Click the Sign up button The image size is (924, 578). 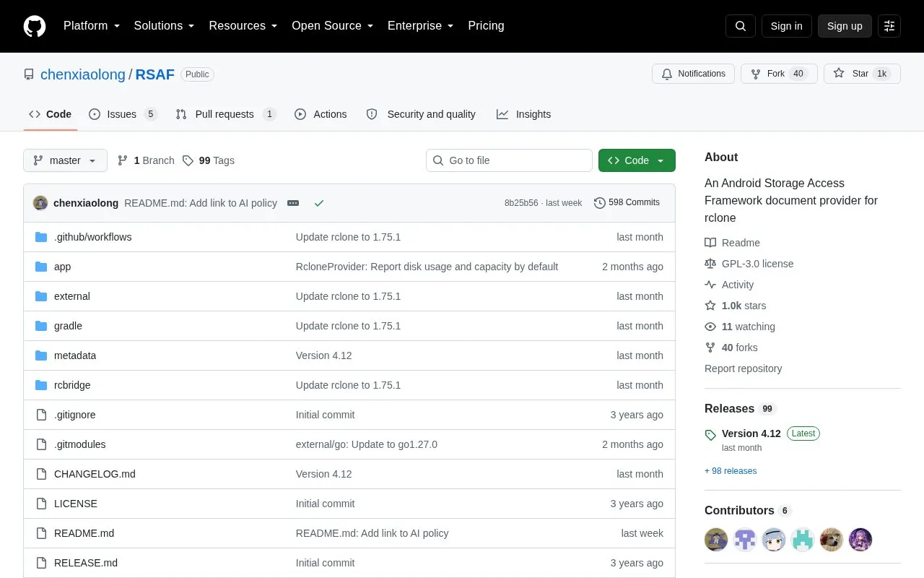tap(845, 26)
